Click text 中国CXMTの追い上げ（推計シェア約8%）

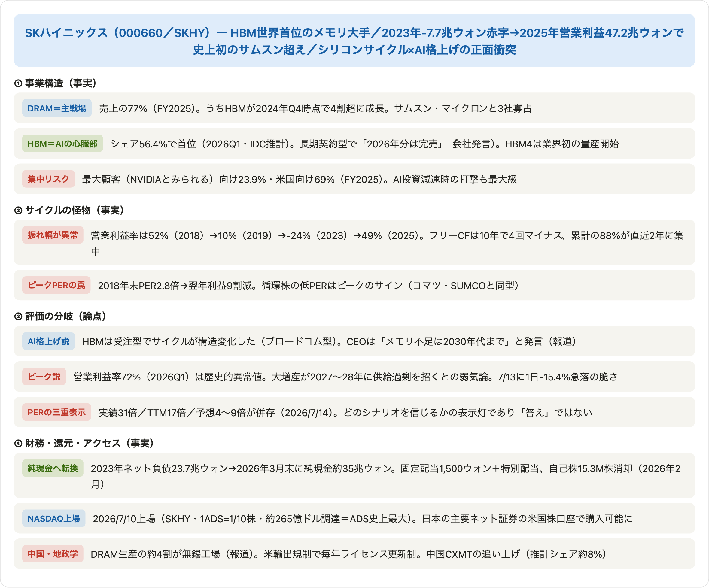point(516,554)
